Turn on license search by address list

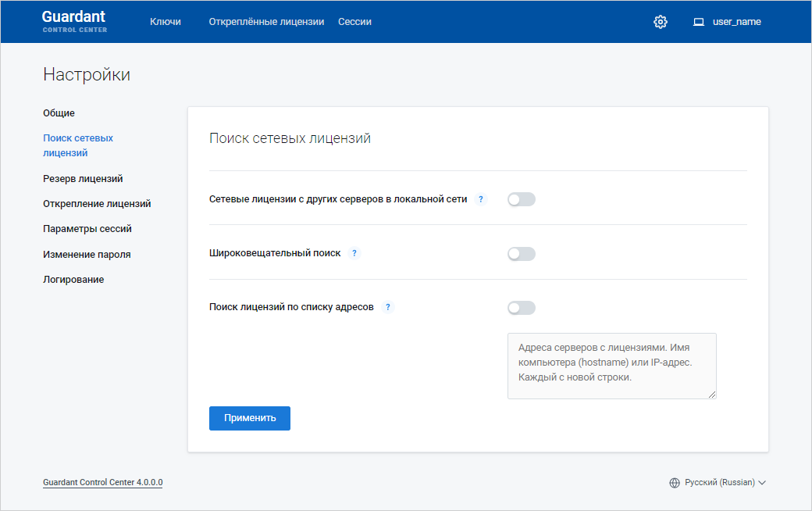coord(521,308)
